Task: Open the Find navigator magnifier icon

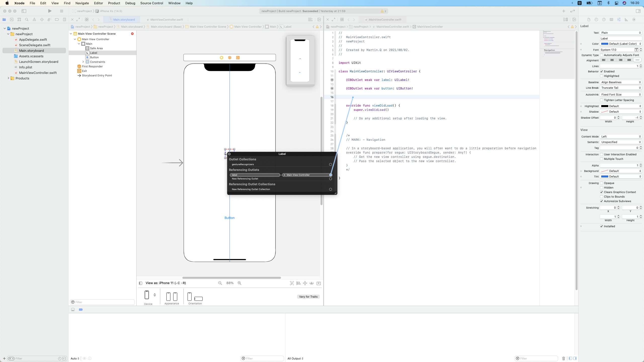Action: [x=27, y=20]
